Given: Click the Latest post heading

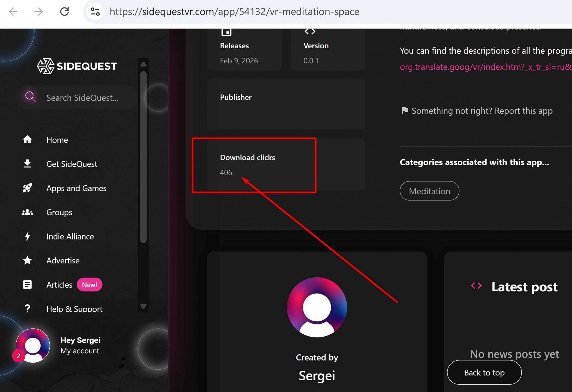Looking at the screenshot, I should tap(524, 287).
